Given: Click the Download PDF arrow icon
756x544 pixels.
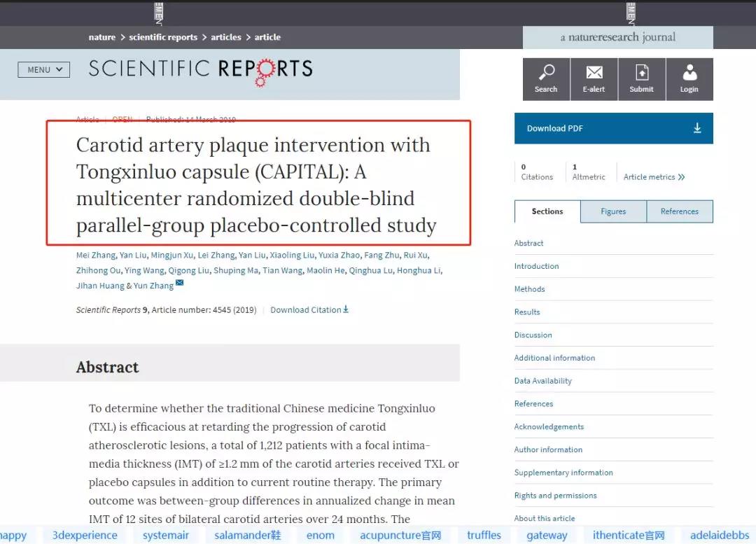Looking at the screenshot, I should point(697,128).
